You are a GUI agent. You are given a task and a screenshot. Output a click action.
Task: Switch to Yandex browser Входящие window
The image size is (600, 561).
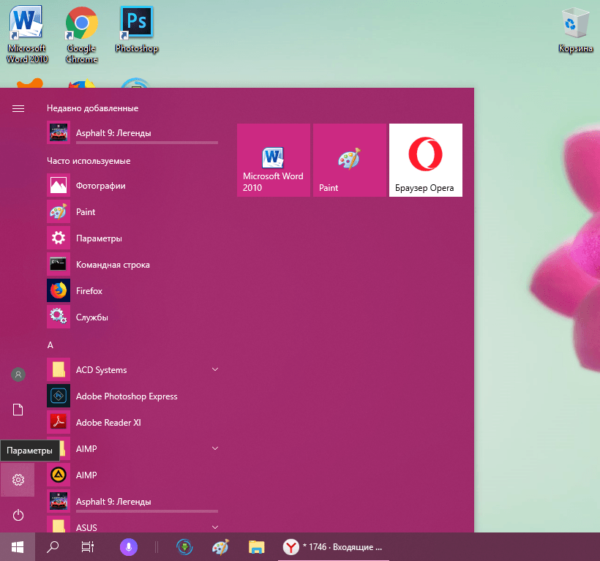point(333,547)
